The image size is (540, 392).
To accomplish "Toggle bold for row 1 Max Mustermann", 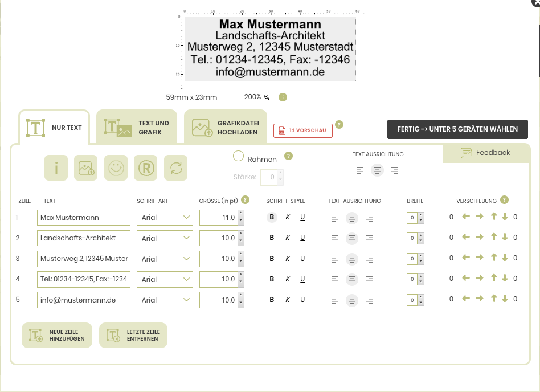I will pyautogui.click(x=272, y=217).
